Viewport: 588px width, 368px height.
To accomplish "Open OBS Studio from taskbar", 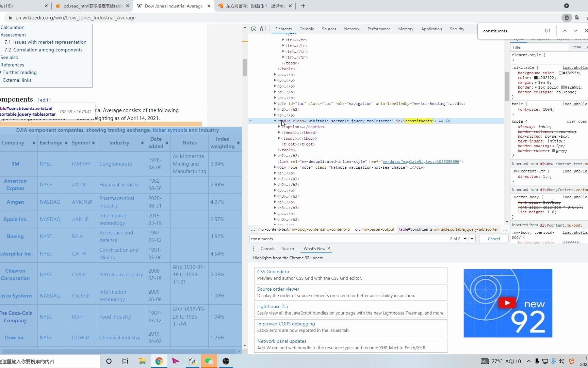I will [226, 361].
